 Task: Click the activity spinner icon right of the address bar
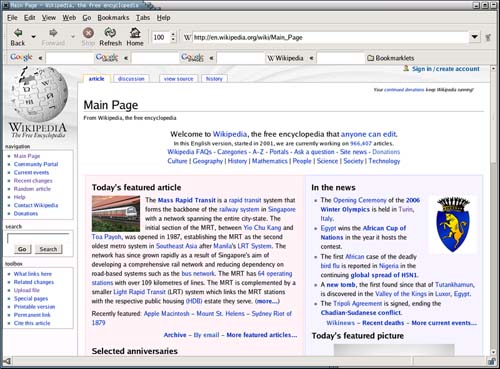(x=488, y=37)
